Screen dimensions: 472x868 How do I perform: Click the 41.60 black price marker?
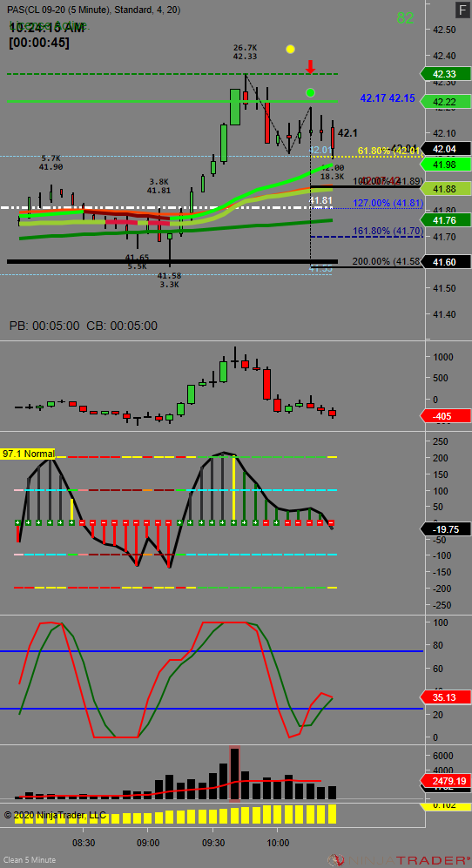pyautogui.click(x=447, y=262)
